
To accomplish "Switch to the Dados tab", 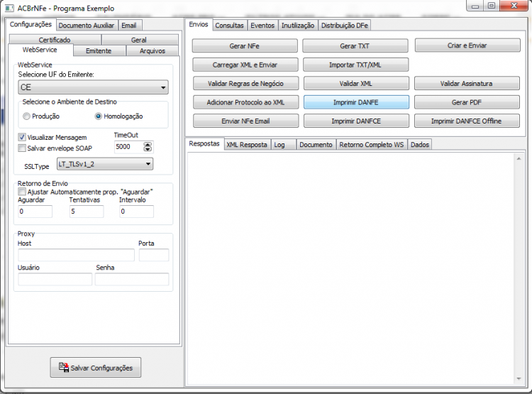I will (x=420, y=145).
